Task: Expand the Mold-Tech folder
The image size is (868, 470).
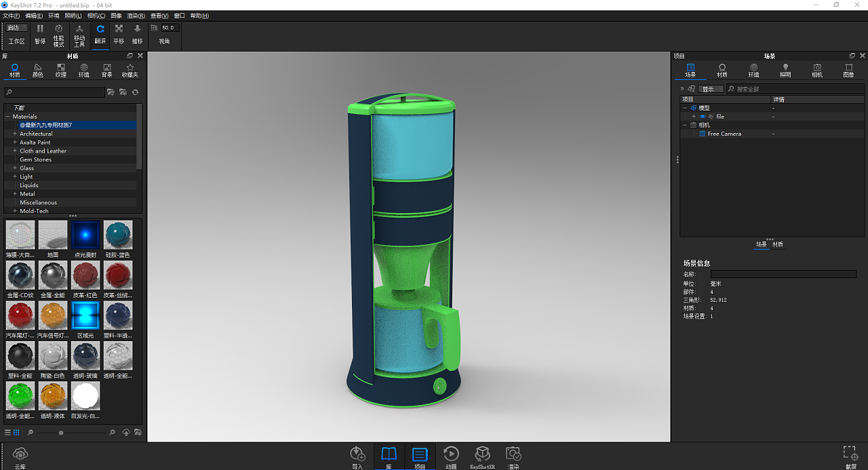Action: click(x=14, y=211)
